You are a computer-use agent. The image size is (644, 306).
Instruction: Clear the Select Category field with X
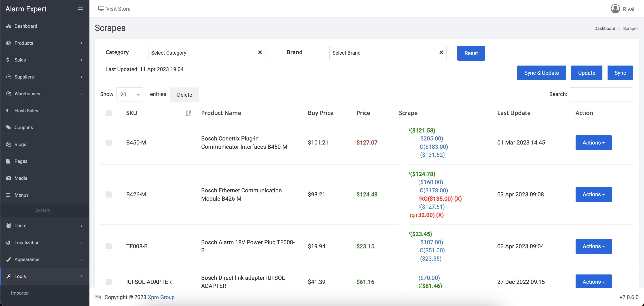tap(260, 52)
